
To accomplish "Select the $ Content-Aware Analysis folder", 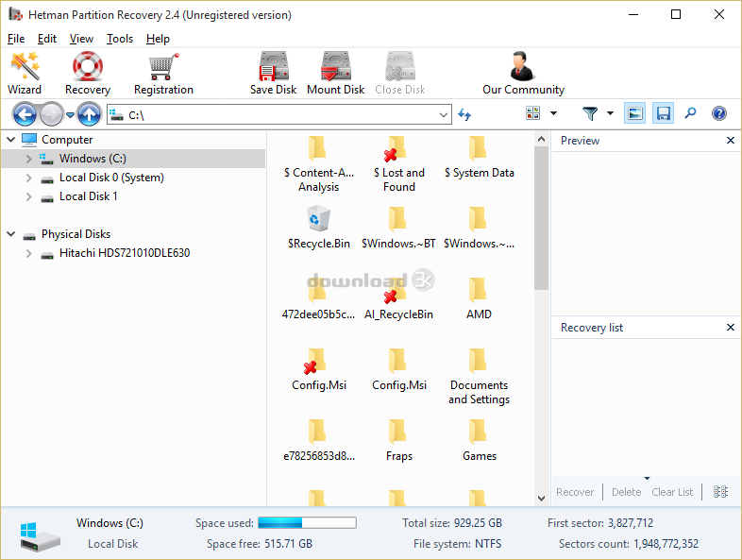I will tap(318, 163).
